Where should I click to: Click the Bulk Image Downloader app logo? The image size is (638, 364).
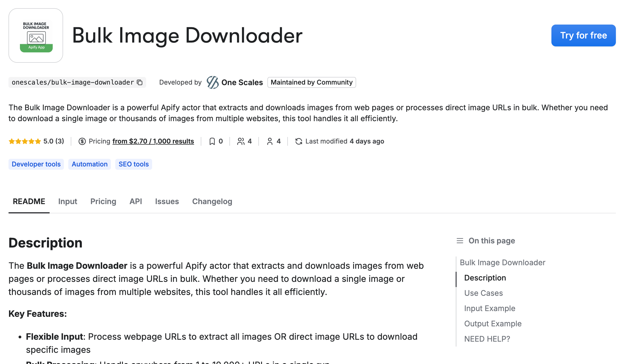click(x=36, y=35)
